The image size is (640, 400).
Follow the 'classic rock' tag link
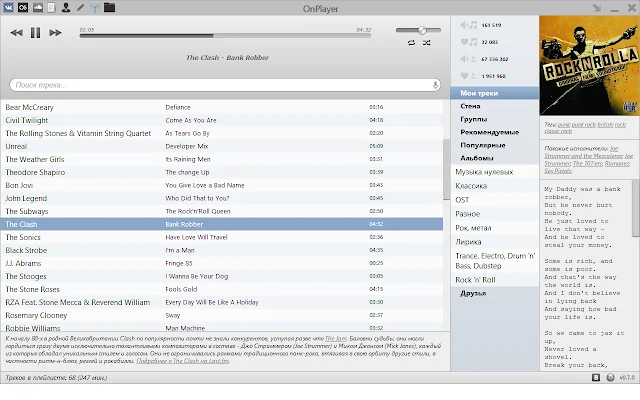(x=558, y=131)
